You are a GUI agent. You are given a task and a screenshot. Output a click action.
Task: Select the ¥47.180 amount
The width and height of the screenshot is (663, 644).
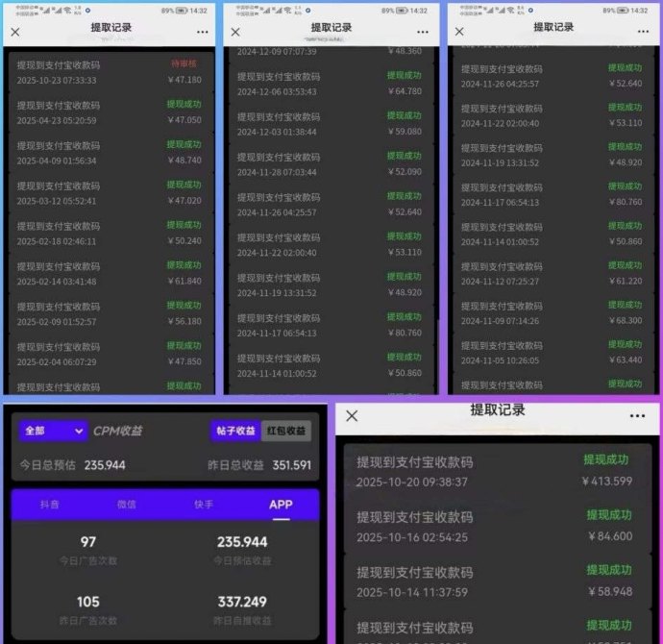pos(184,80)
